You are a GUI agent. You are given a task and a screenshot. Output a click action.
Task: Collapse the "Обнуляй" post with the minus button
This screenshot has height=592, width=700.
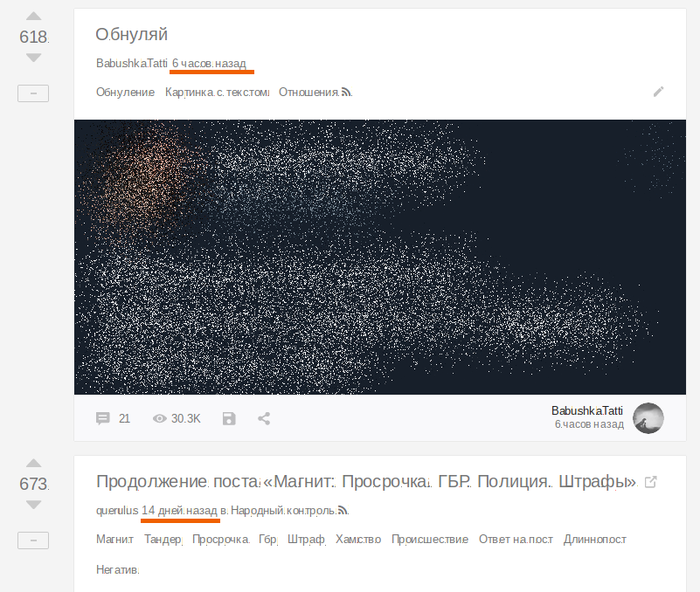pos(33,93)
